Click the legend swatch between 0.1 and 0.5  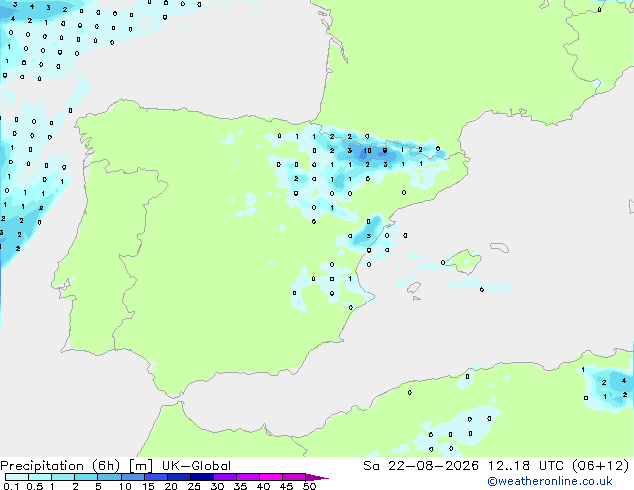pyautogui.click(x=17, y=477)
